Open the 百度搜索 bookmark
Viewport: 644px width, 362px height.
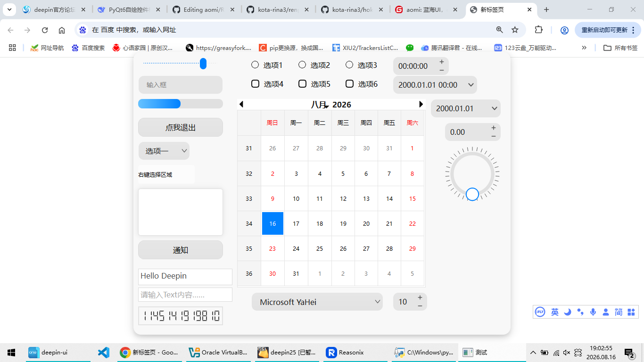point(88,48)
